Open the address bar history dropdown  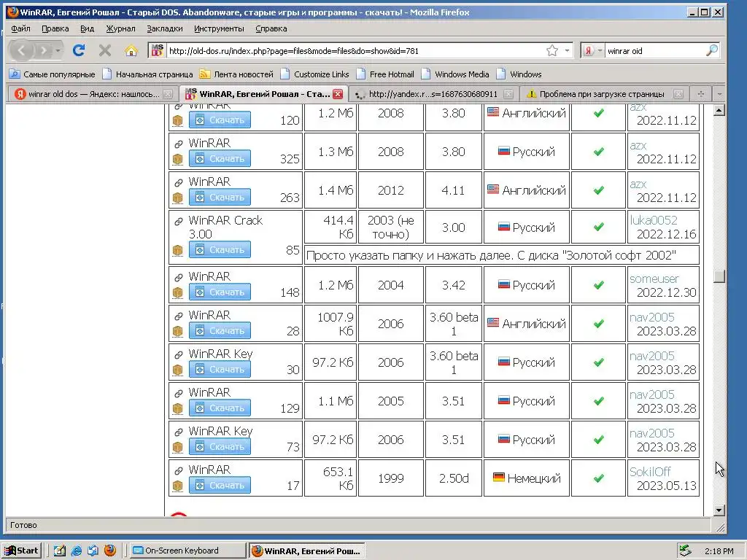point(567,50)
